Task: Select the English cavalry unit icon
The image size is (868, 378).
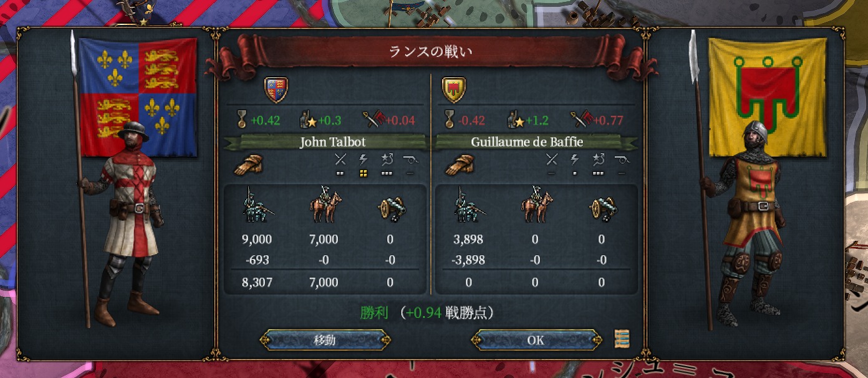Action: point(324,205)
